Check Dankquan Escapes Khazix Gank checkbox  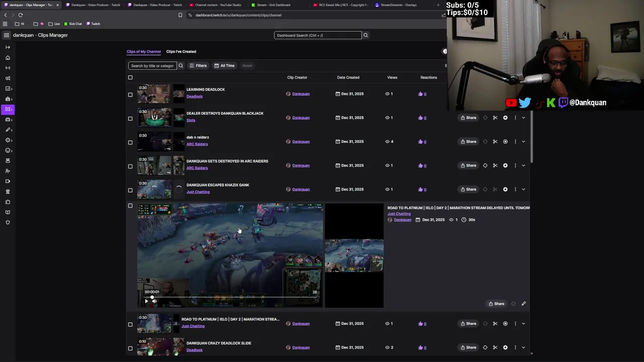pos(130,190)
